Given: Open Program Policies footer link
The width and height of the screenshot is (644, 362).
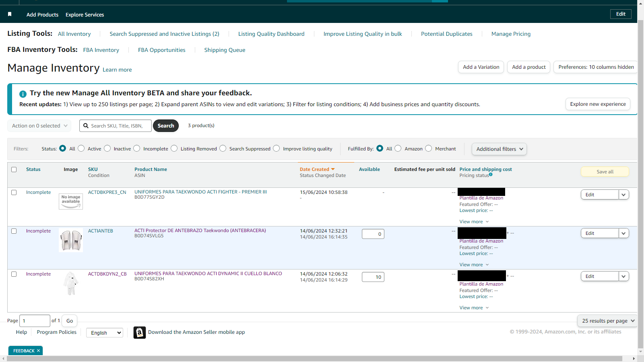Looking at the screenshot, I should point(57,332).
